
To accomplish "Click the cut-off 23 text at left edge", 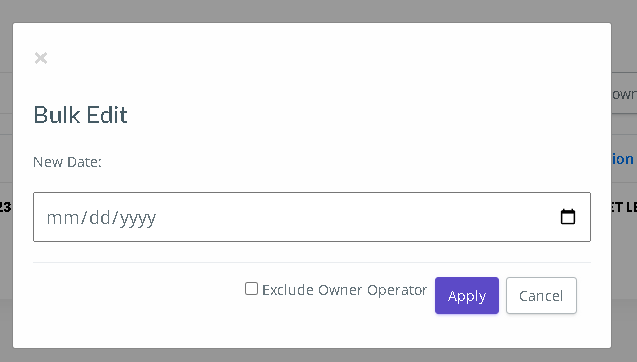I will pos(6,207).
